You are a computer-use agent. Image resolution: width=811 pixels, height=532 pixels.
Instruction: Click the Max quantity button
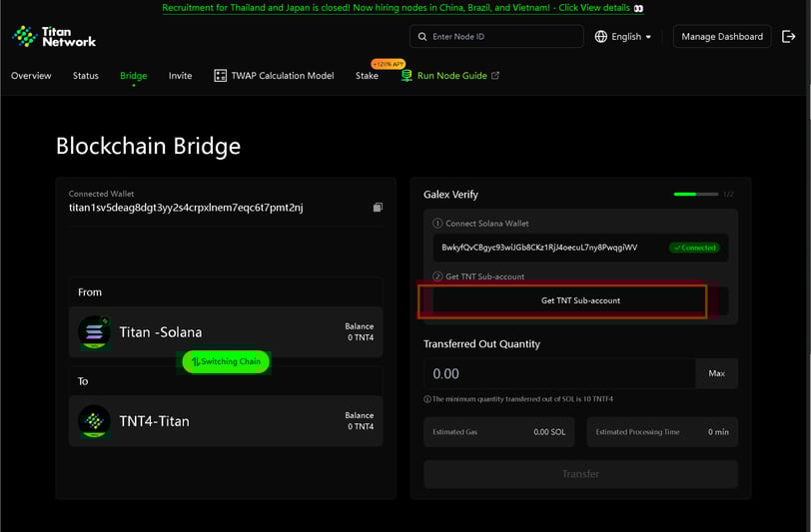click(716, 373)
